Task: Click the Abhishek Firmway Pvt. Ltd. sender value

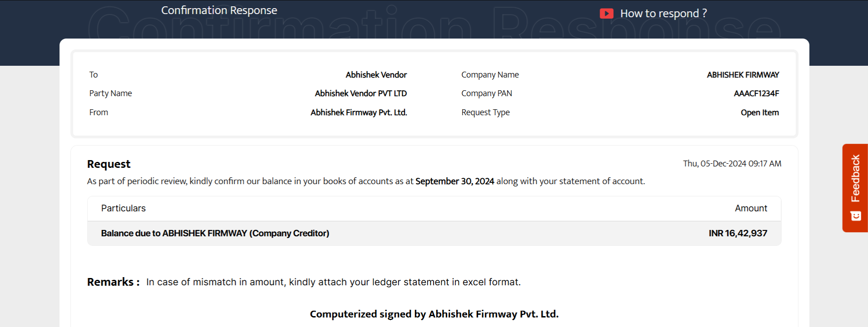Action: (x=358, y=112)
